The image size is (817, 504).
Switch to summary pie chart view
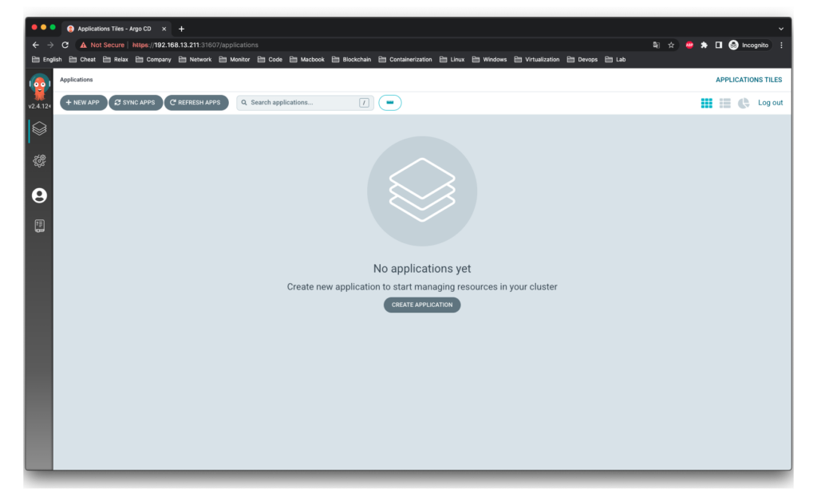[x=744, y=103]
